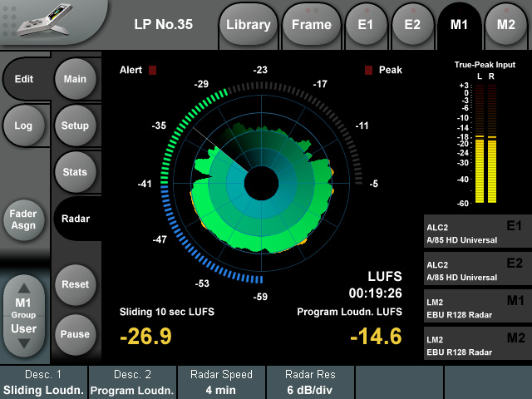532x399 pixels.
Task: Click the left channel True-Peak meter bar
Action: click(x=480, y=144)
